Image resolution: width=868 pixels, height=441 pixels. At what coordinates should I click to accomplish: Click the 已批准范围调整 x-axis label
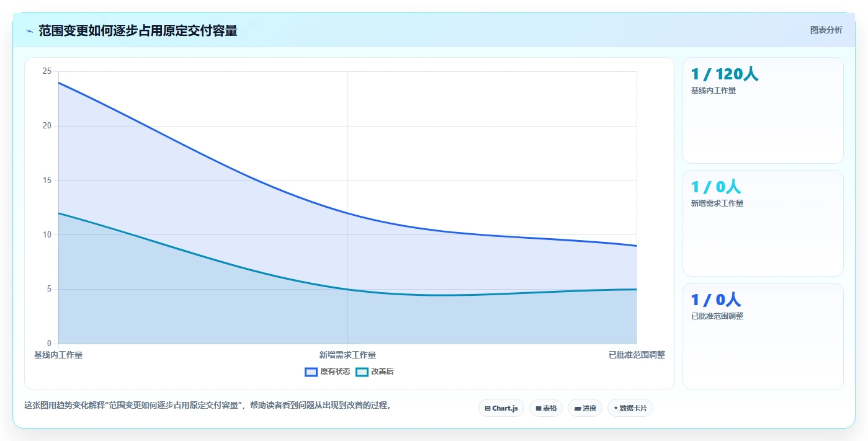(637, 355)
